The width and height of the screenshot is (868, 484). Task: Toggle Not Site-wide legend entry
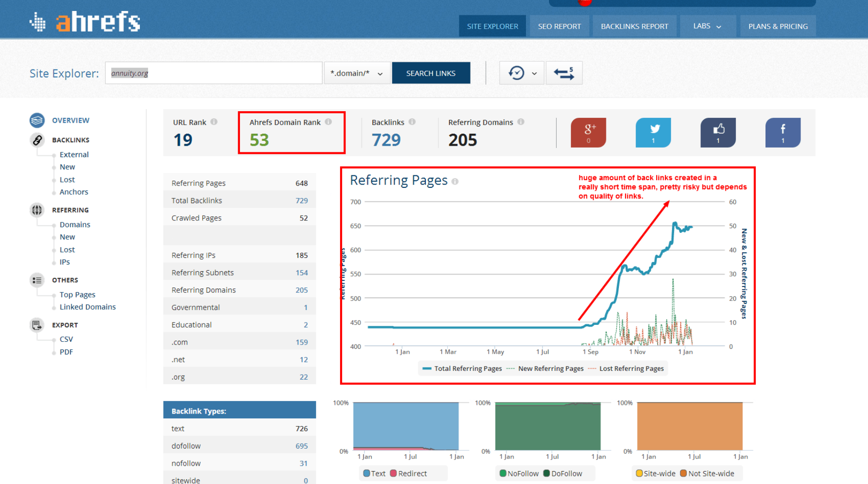pyautogui.click(x=707, y=473)
